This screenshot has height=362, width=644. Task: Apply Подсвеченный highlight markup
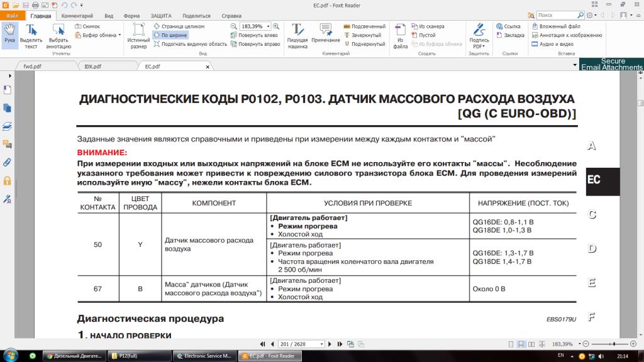(x=364, y=26)
